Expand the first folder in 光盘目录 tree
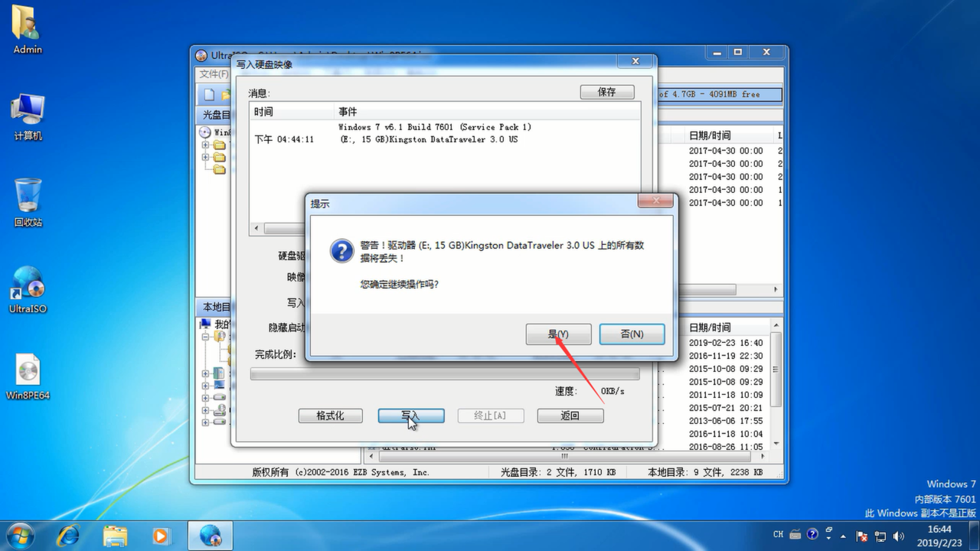This screenshot has height=551, width=980. [205, 145]
